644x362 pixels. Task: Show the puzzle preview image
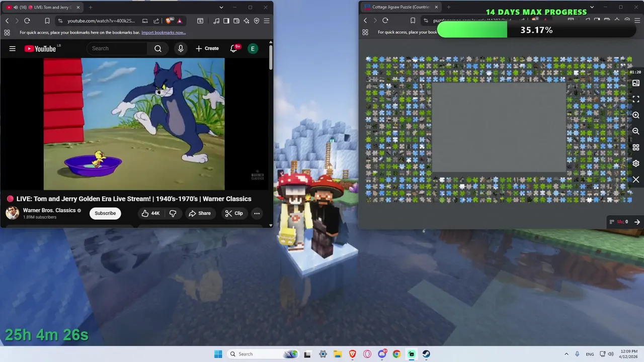pyautogui.click(x=636, y=83)
